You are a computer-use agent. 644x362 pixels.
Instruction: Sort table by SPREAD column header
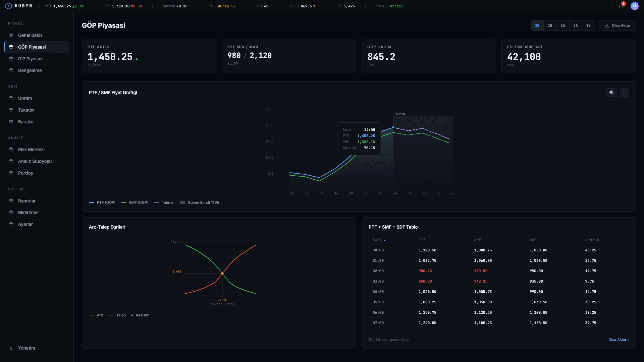[x=592, y=240]
